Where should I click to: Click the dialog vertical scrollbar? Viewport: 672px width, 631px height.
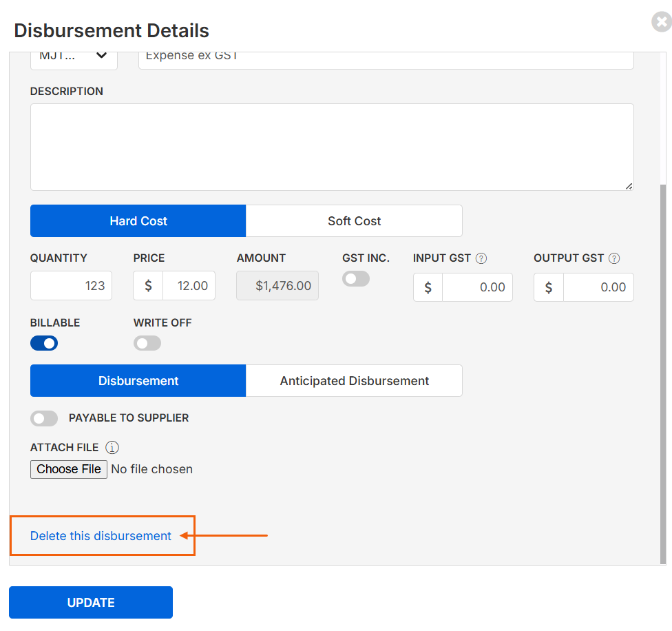(663, 373)
